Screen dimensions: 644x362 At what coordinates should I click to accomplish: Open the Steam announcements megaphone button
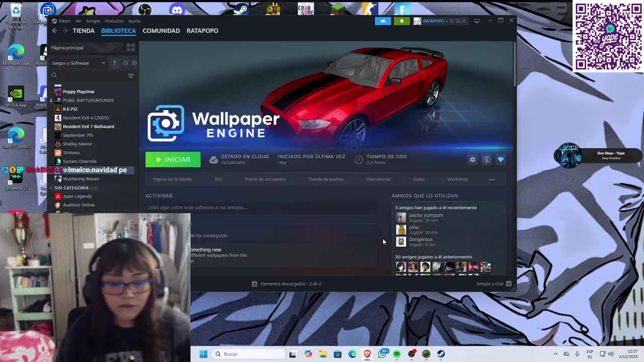[x=383, y=21]
